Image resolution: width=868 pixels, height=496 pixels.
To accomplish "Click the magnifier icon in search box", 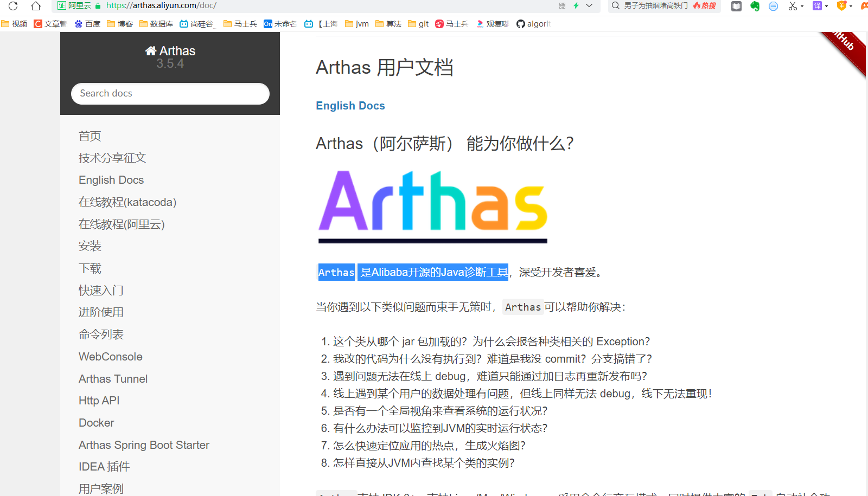I will (x=616, y=6).
